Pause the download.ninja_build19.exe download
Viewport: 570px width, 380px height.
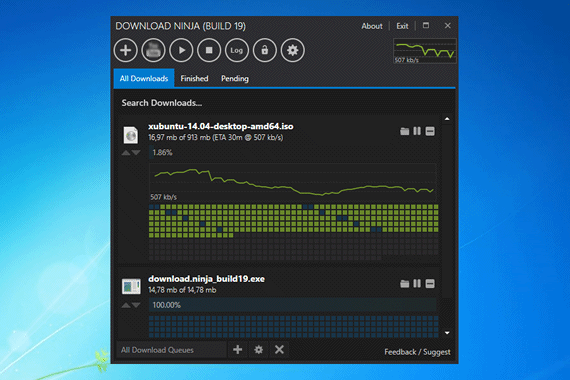tap(417, 284)
